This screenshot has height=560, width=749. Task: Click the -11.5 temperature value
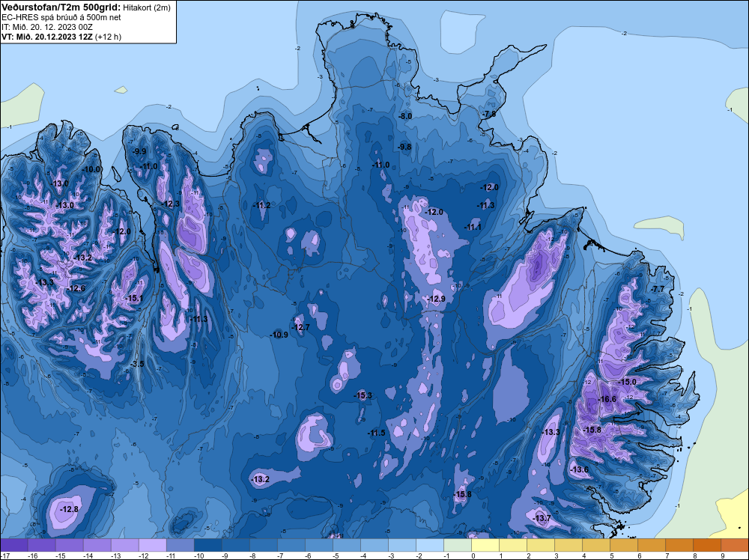point(377,433)
